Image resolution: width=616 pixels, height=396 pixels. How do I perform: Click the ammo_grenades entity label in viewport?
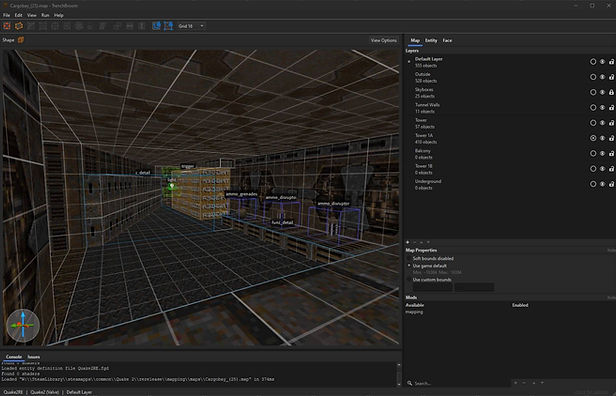point(242,194)
